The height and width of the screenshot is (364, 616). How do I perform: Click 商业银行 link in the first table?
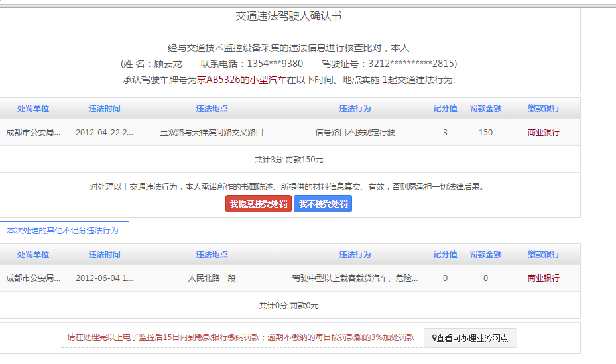point(543,133)
